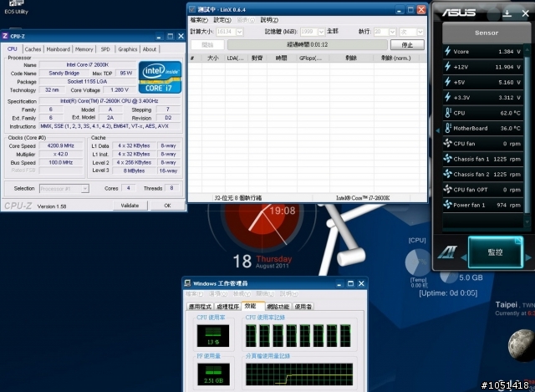Click the AI Suite logo icon
Screen dimensions: 535x392
(x=447, y=252)
